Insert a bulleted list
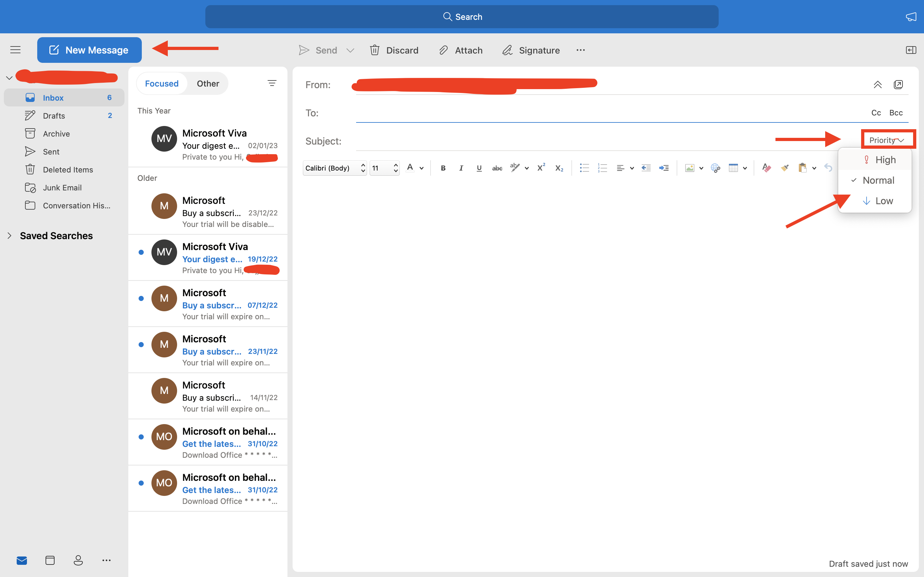 coord(584,168)
